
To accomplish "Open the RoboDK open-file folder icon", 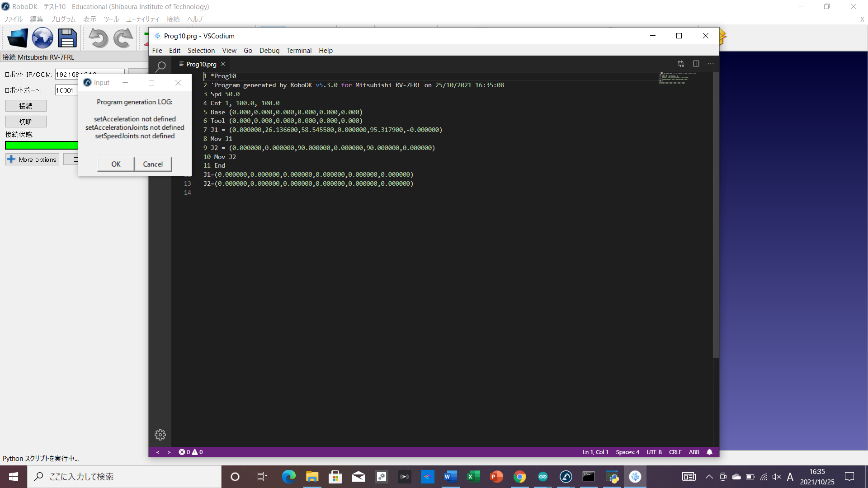I will tap(18, 38).
